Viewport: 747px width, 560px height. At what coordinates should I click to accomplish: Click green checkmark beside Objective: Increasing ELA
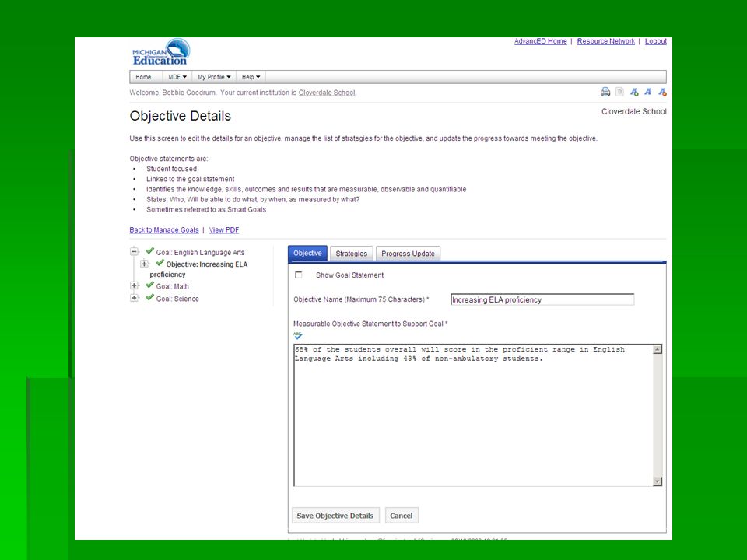point(160,263)
